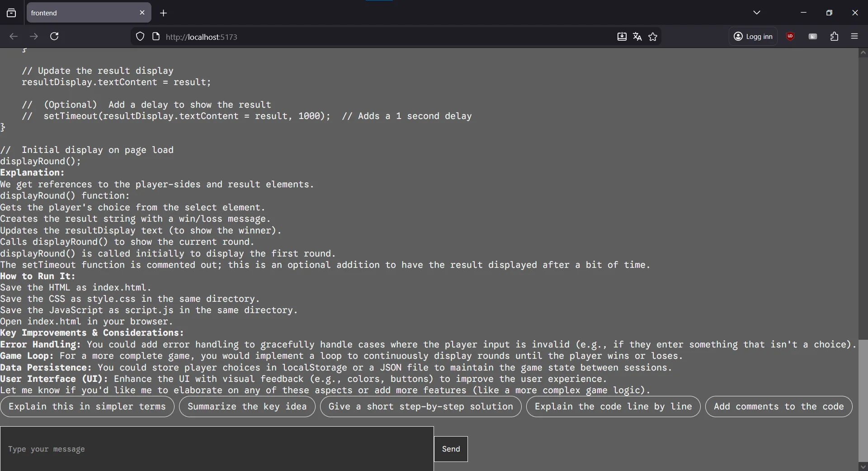Close the frontend tab

(142, 13)
